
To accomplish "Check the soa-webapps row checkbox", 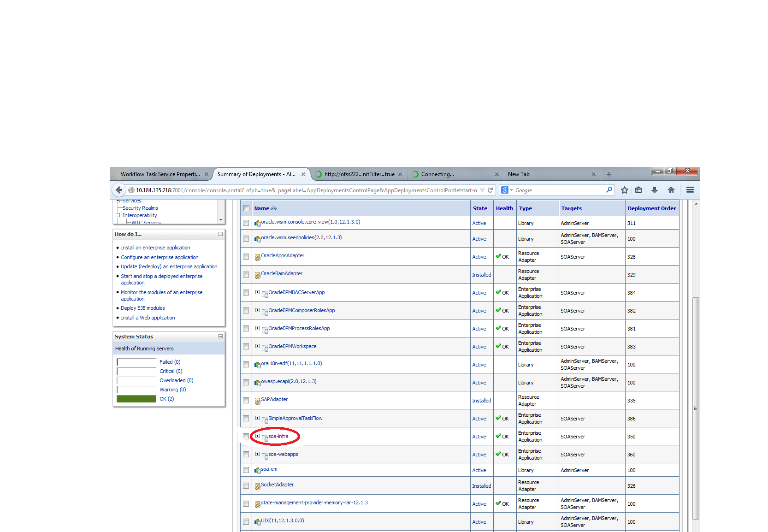I will pyautogui.click(x=246, y=455).
